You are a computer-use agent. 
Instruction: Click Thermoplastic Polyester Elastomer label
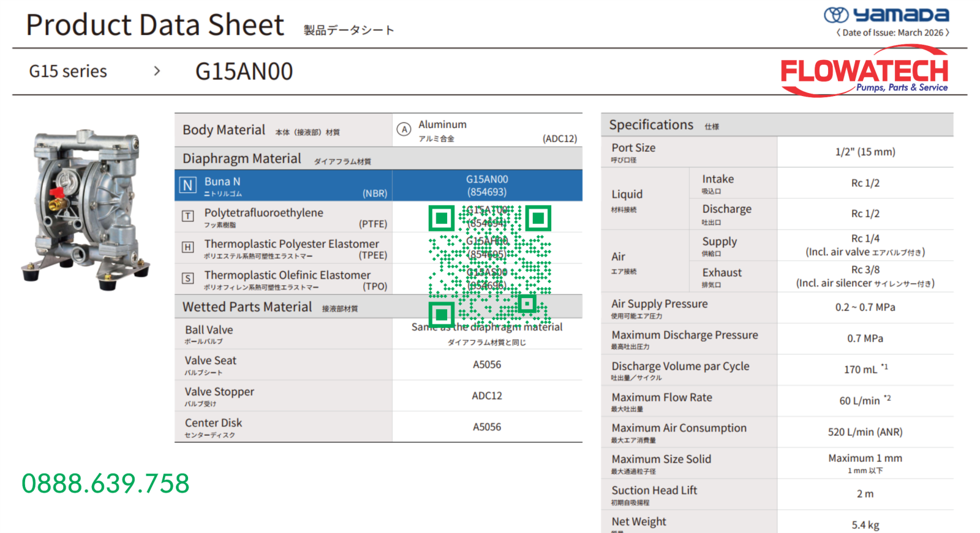[292, 244]
